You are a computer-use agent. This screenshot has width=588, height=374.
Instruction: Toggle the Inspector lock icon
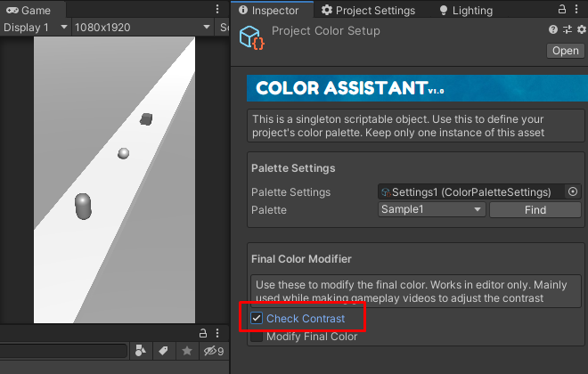562,9
